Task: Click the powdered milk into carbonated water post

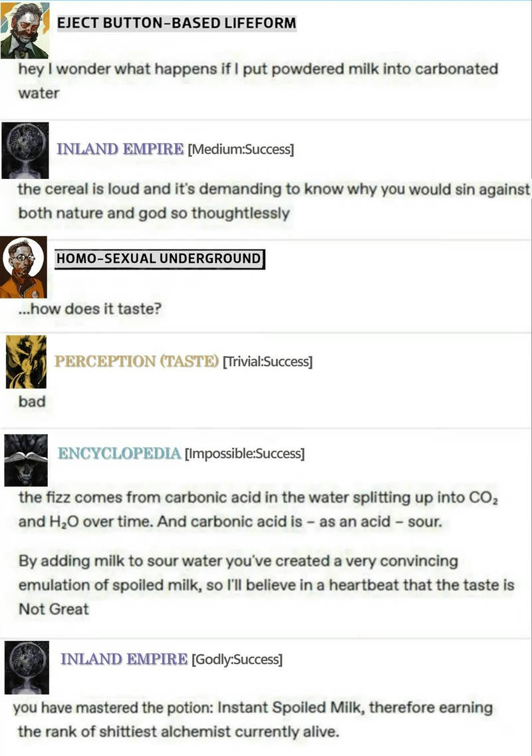Action: point(258,81)
